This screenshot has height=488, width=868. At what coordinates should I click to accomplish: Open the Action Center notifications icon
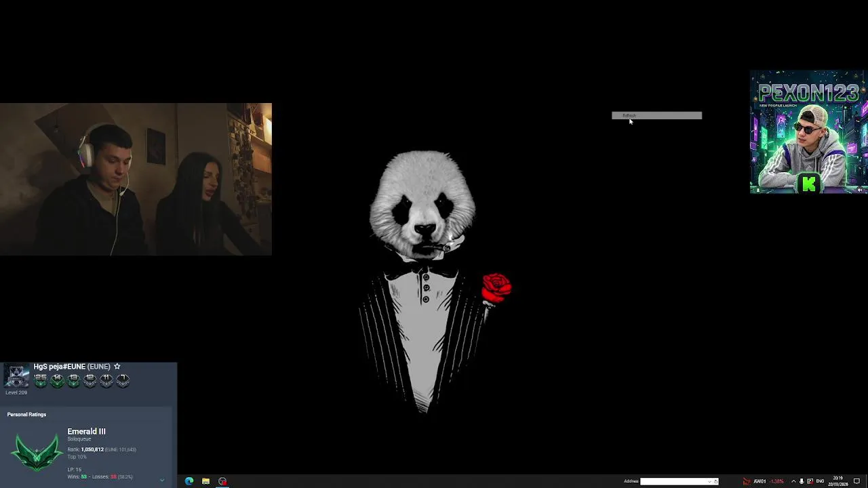point(857,481)
